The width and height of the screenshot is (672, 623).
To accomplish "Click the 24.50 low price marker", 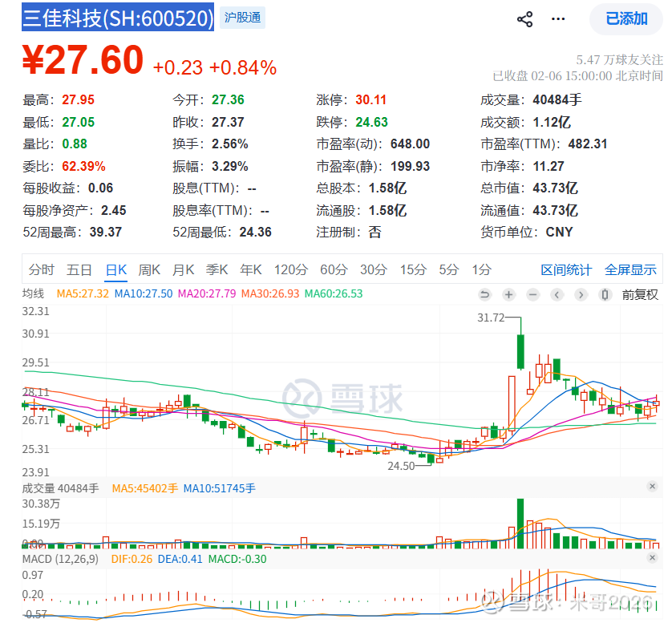I will point(401,466).
